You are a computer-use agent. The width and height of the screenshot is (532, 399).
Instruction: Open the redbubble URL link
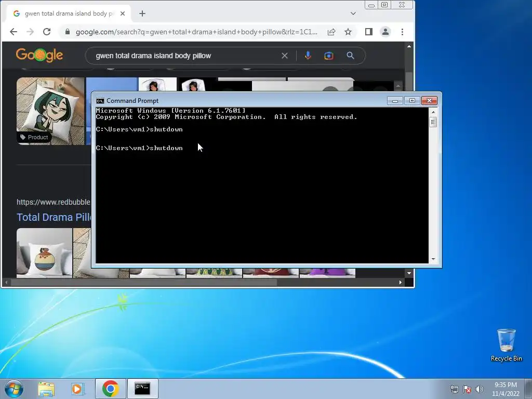(54, 202)
